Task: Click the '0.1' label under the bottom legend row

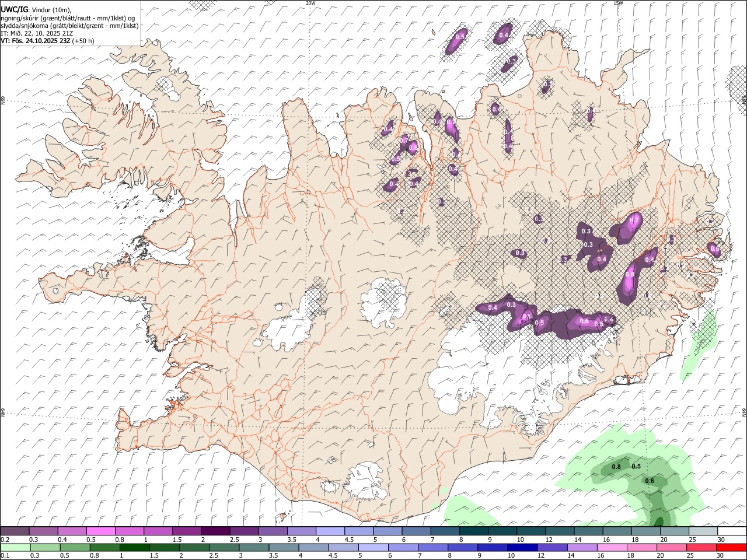Action: click(4, 555)
